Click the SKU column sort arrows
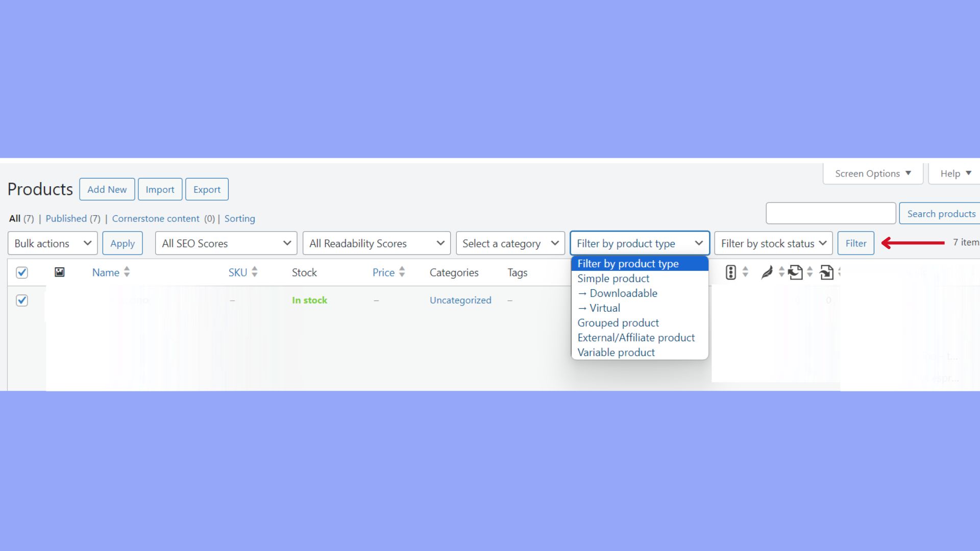Screen dimensions: 980x551 coord(254,272)
